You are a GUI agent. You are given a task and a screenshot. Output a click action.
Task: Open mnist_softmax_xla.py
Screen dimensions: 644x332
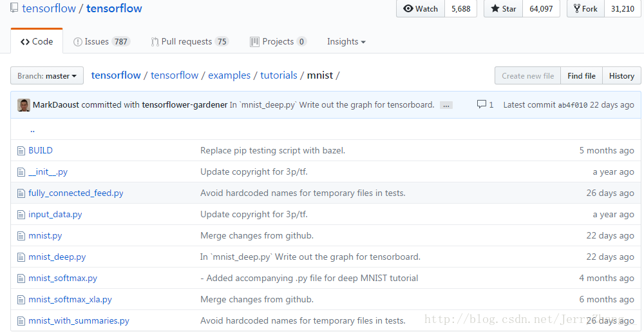[70, 300]
